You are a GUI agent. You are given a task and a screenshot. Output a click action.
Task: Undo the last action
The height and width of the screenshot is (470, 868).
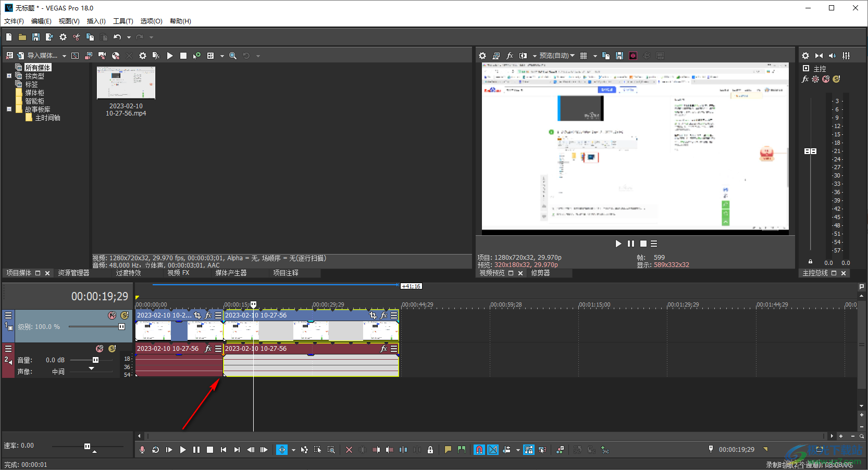coord(117,37)
